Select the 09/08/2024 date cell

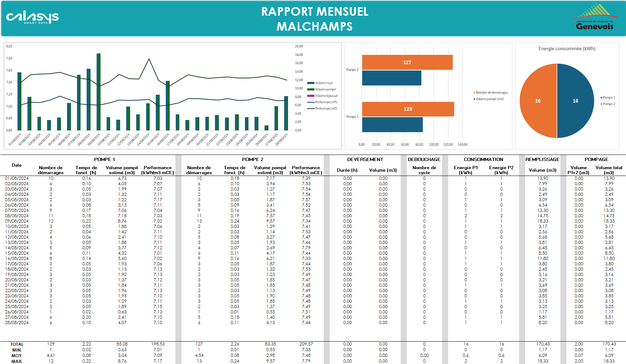pos(17,221)
